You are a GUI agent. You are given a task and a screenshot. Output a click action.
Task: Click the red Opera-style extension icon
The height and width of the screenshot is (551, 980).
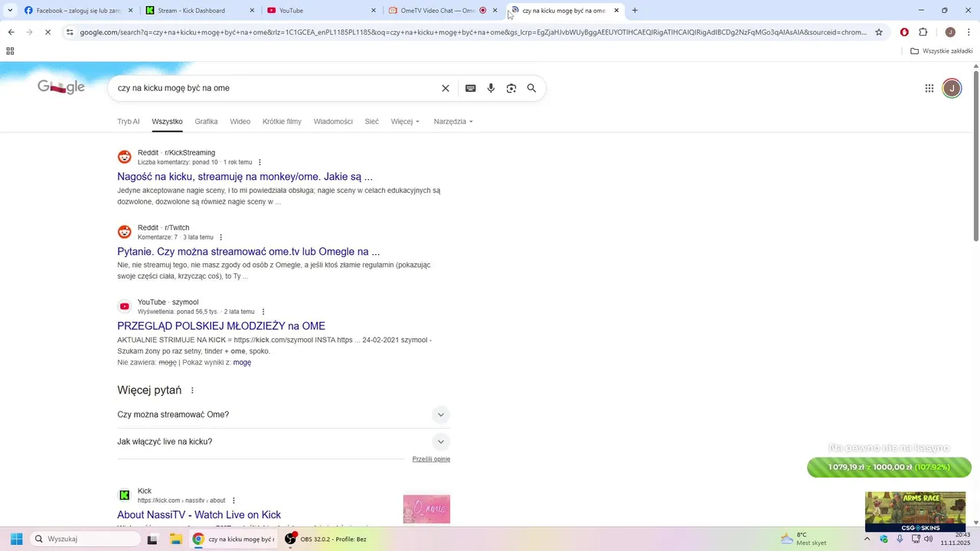pos(904,32)
